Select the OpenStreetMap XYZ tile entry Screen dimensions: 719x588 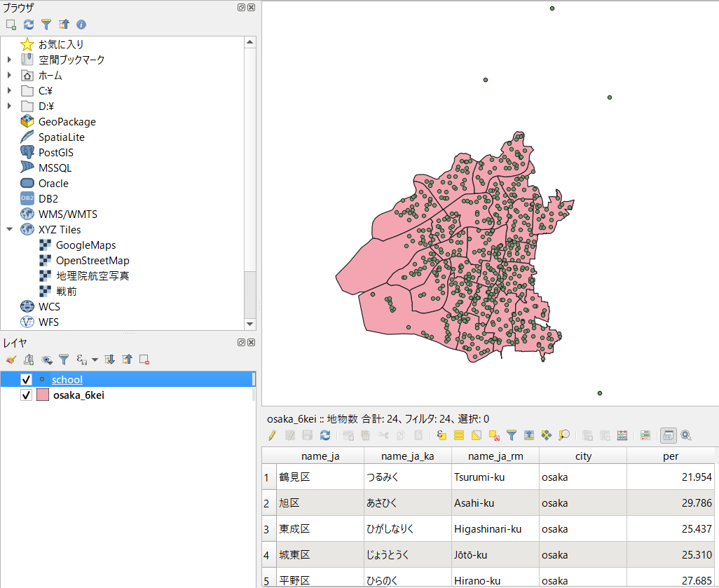(93, 261)
